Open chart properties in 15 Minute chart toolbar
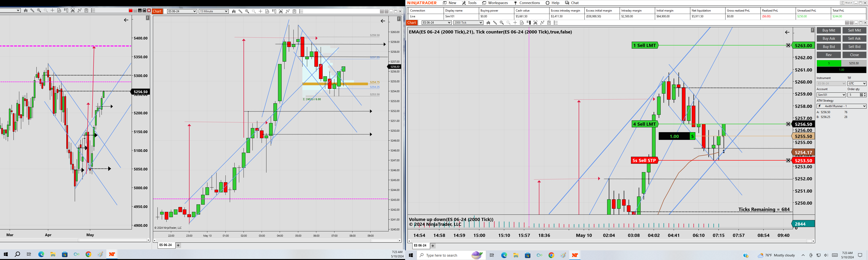 [301, 11]
